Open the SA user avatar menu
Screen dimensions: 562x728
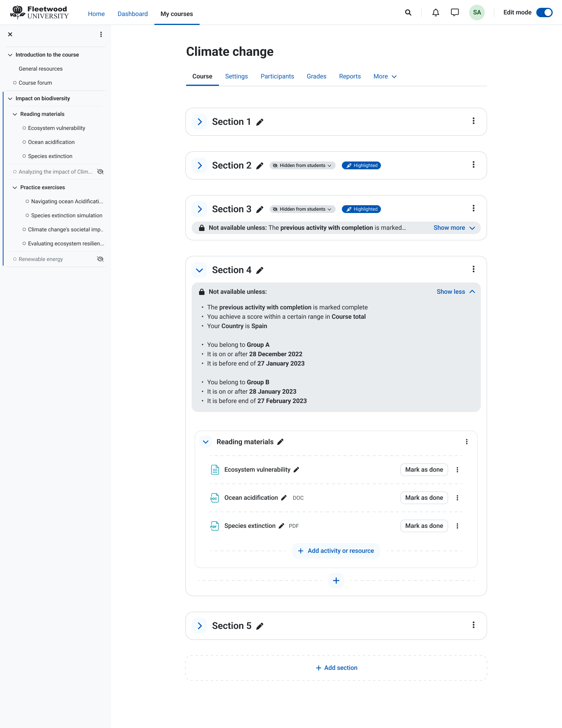tap(477, 12)
